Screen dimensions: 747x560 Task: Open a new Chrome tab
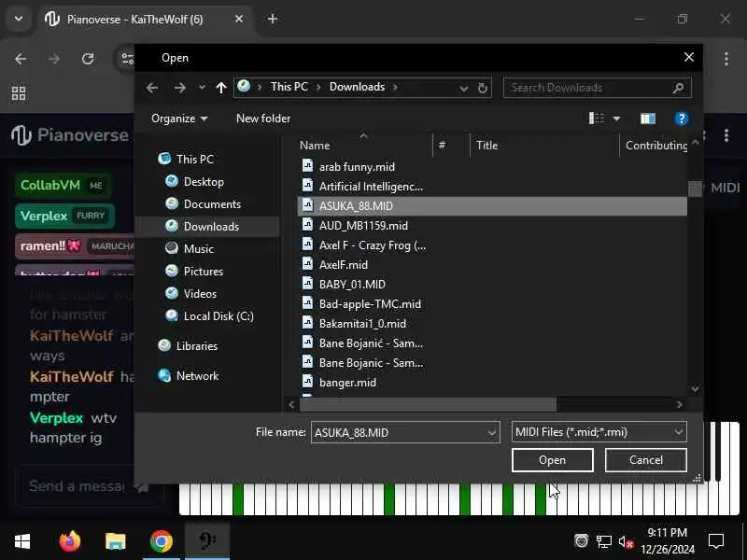tap(273, 19)
